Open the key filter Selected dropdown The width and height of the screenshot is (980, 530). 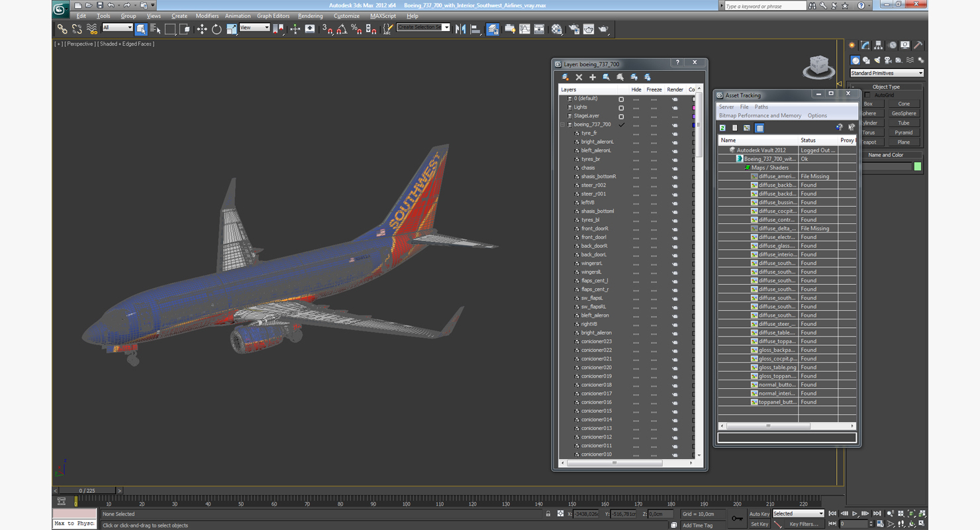[799, 513]
